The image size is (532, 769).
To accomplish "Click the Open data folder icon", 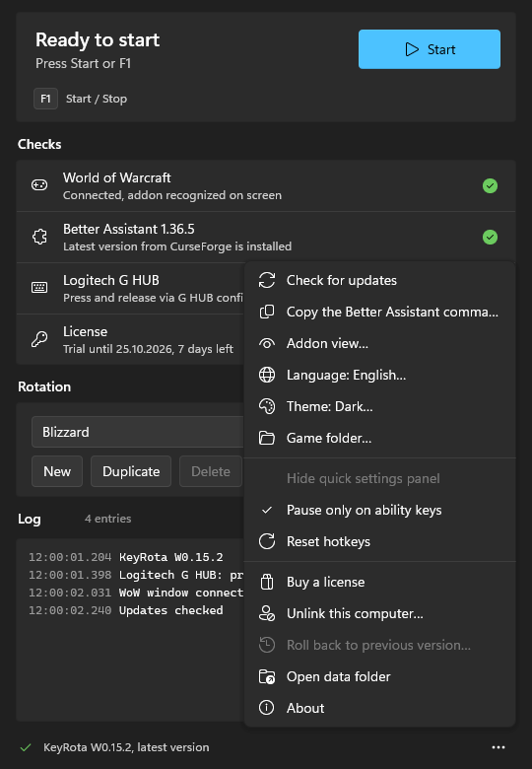I will click(266, 676).
